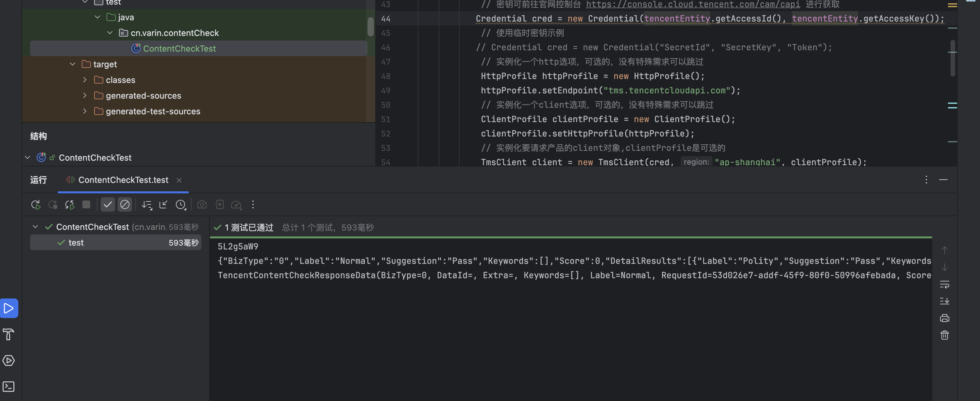Viewport: 980px width, 401px height.
Task: Click the sort tests icon
Action: [146, 205]
